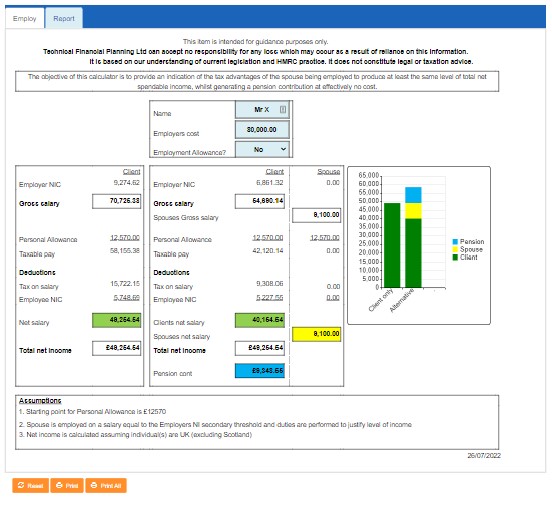Select the Spouses Gross salary field 9,100.00
Image resolution: width=552 pixels, height=510 pixels.
click(x=316, y=215)
